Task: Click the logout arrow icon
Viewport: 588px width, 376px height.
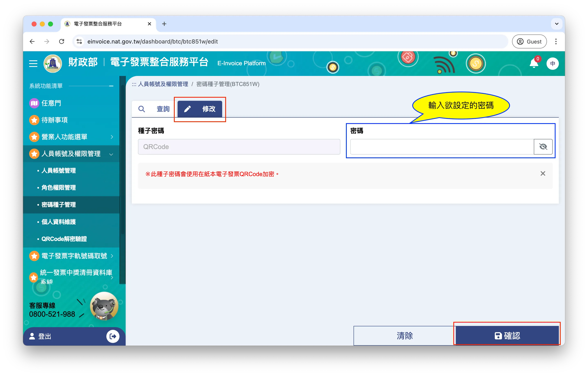Action: pos(113,336)
